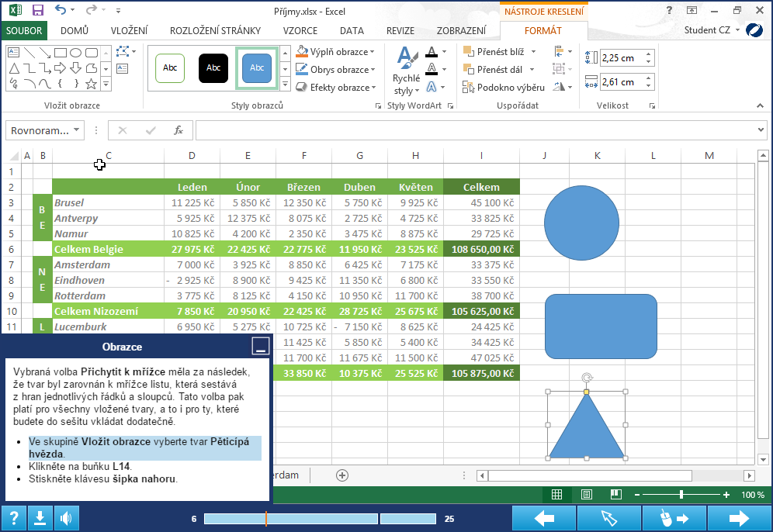Insert a text box from the shapes gallery
The width and height of the screenshot is (773, 532).
[x=14, y=53]
